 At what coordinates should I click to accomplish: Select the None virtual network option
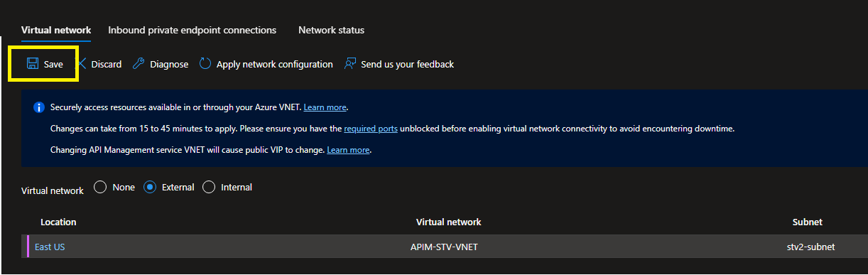click(100, 187)
